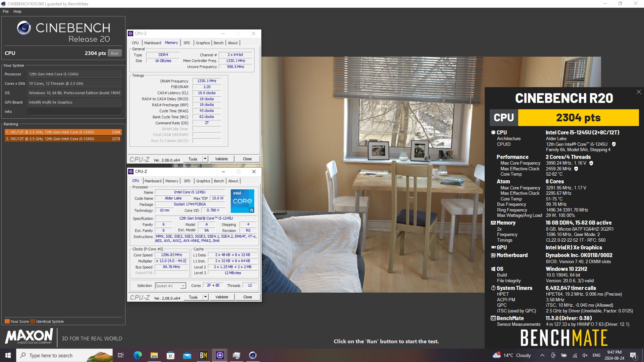Open Task View on the taskbar
Screen dimensions: 644x362
point(121,355)
